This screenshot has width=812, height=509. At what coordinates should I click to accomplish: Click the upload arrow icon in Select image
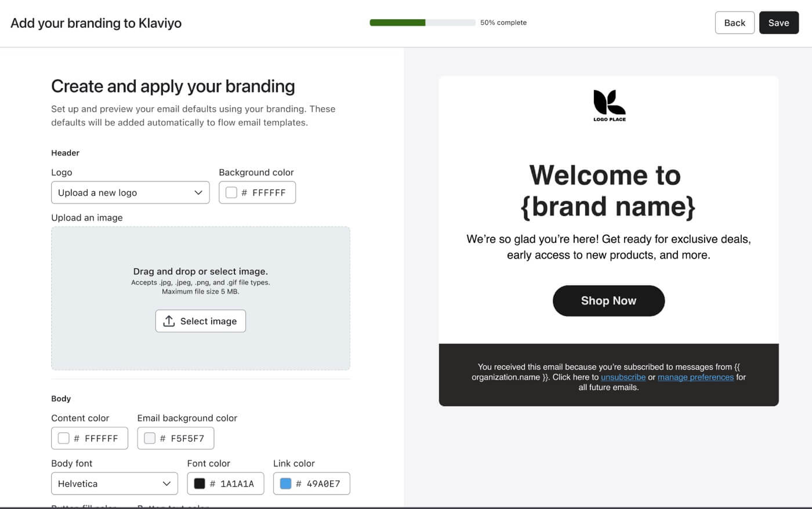pyautogui.click(x=169, y=321)
